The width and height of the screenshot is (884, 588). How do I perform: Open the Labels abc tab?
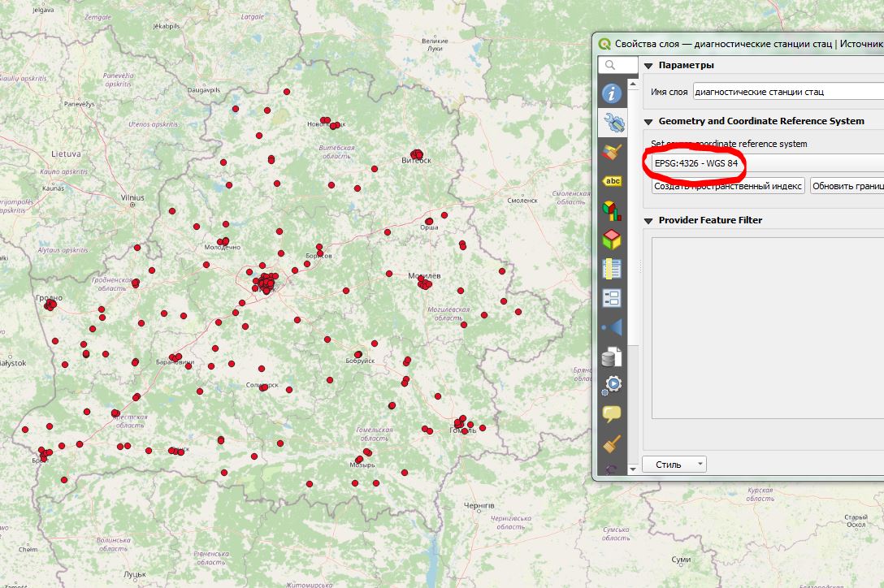[612, 182]
